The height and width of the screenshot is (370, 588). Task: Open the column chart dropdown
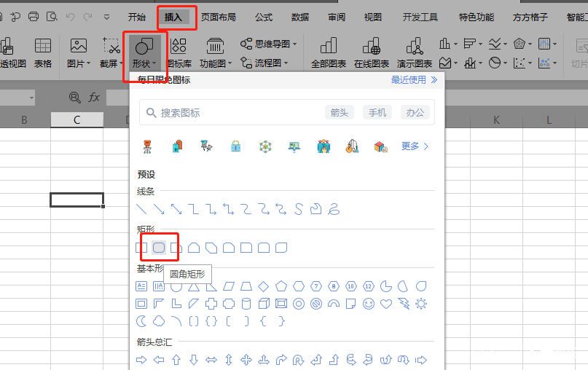coord(448,44)
